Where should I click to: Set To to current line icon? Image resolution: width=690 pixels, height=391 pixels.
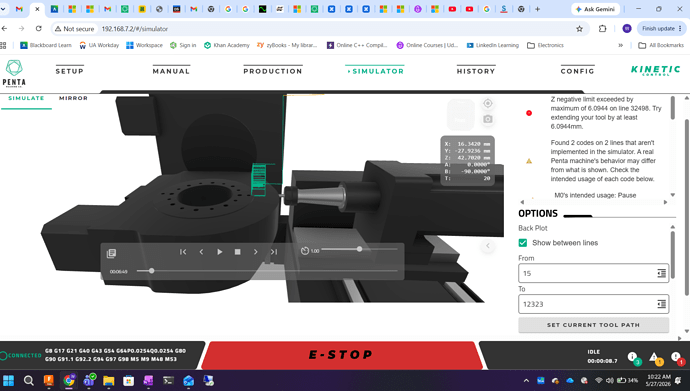coord(661,304)
